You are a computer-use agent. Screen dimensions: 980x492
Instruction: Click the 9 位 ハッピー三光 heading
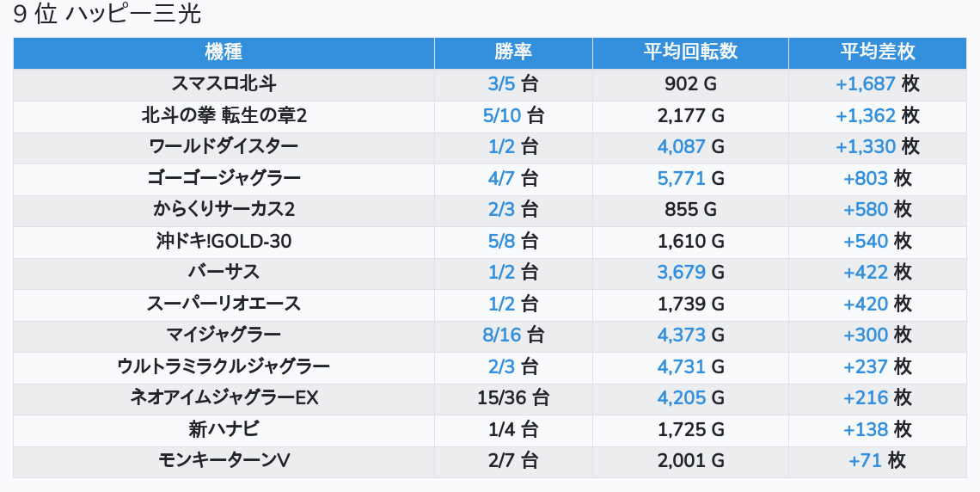(x=107, y=14)
